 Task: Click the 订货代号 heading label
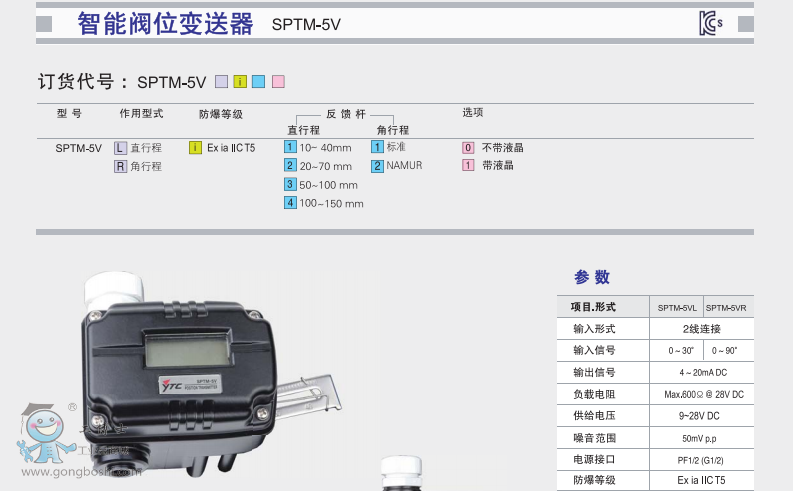76,81
